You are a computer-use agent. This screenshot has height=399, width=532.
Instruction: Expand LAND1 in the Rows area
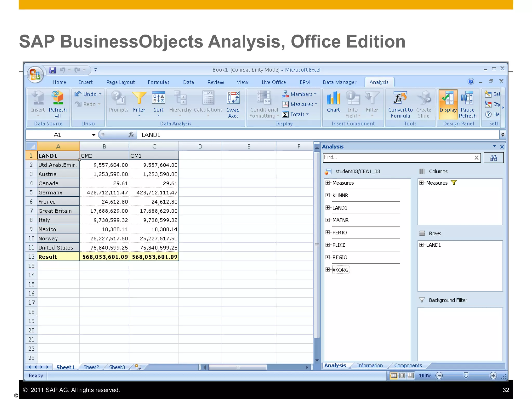(421, 245)
